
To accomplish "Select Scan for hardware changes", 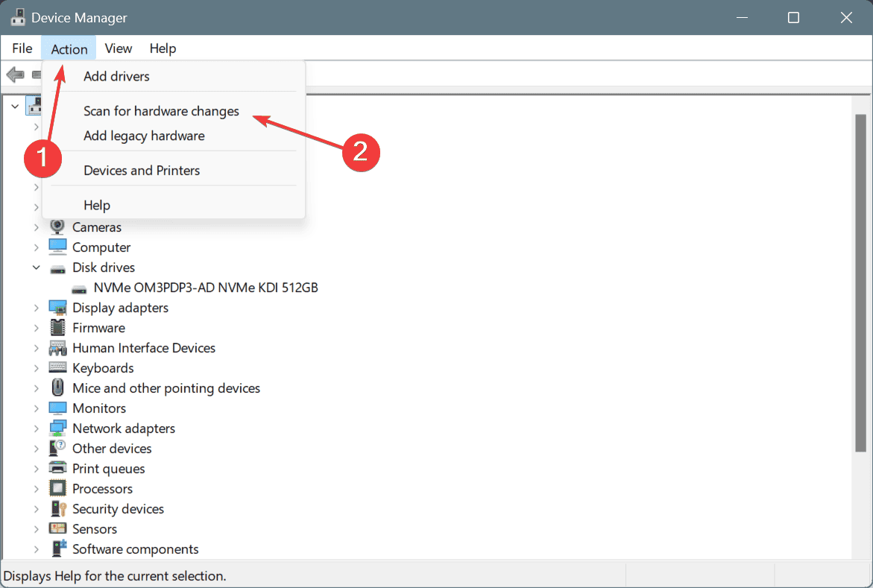I will click(x=174, y=111).
